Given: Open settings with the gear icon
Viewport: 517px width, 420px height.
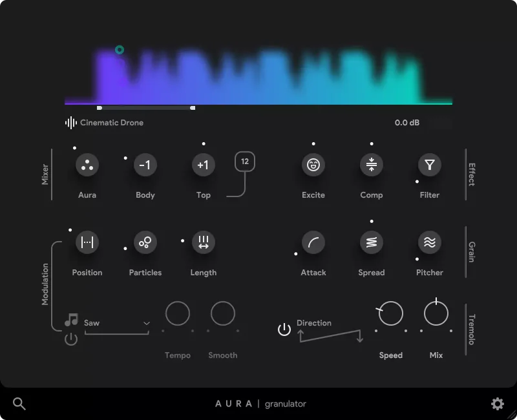Looking at the screenshot, I should point(498,403).
